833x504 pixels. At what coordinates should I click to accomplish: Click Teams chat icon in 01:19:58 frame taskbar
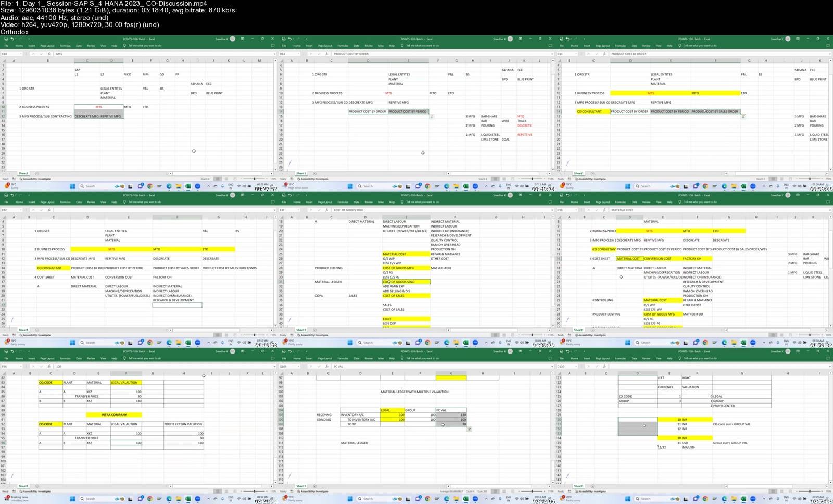click(140, 342)
